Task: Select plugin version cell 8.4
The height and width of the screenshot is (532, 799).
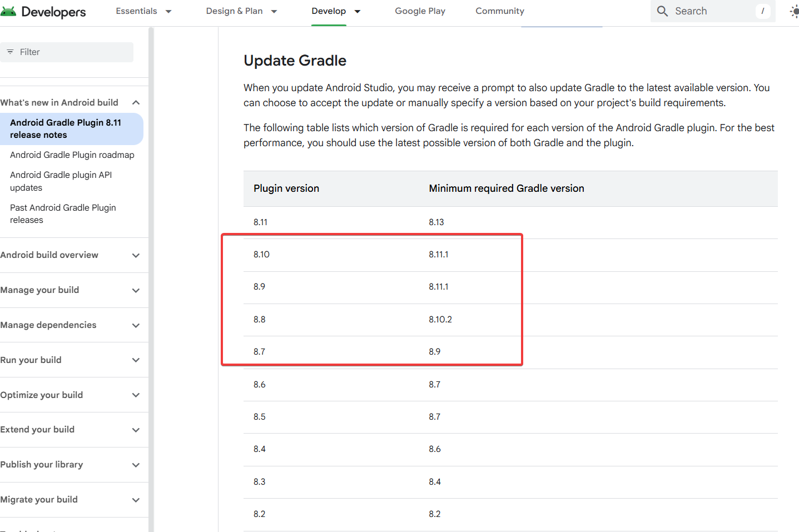Action: click(259, 449)
